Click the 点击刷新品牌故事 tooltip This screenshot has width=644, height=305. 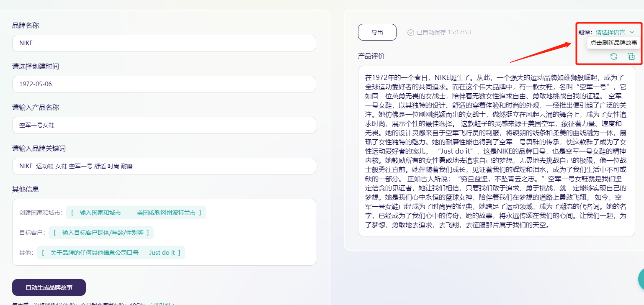[614, 43]
